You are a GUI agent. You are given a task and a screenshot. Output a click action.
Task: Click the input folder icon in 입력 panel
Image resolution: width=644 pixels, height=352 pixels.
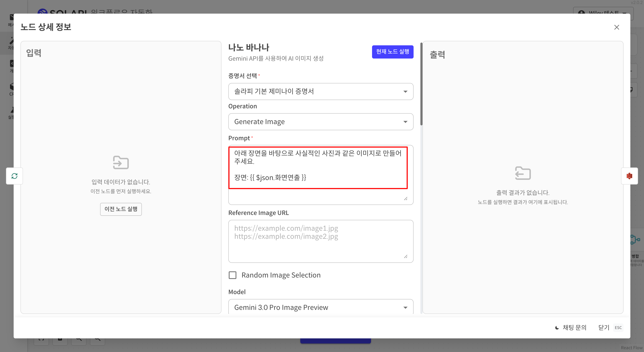pyautogui.click(x=121, y=162)
